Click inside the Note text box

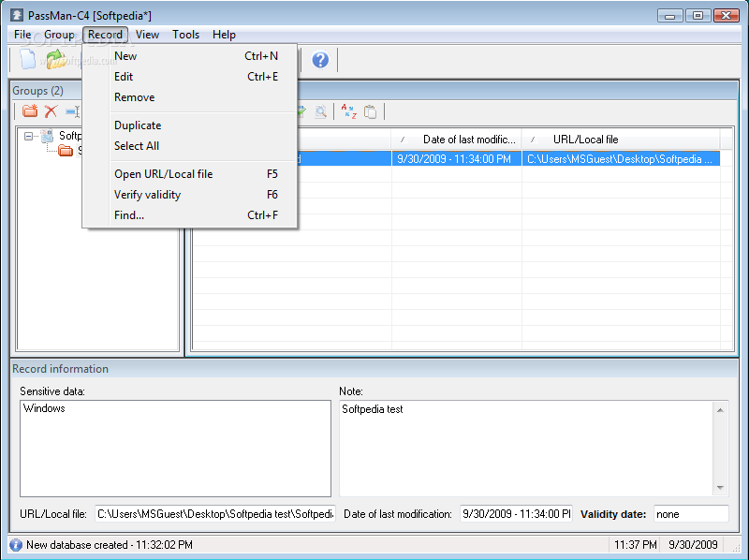[x=526, y=449]
